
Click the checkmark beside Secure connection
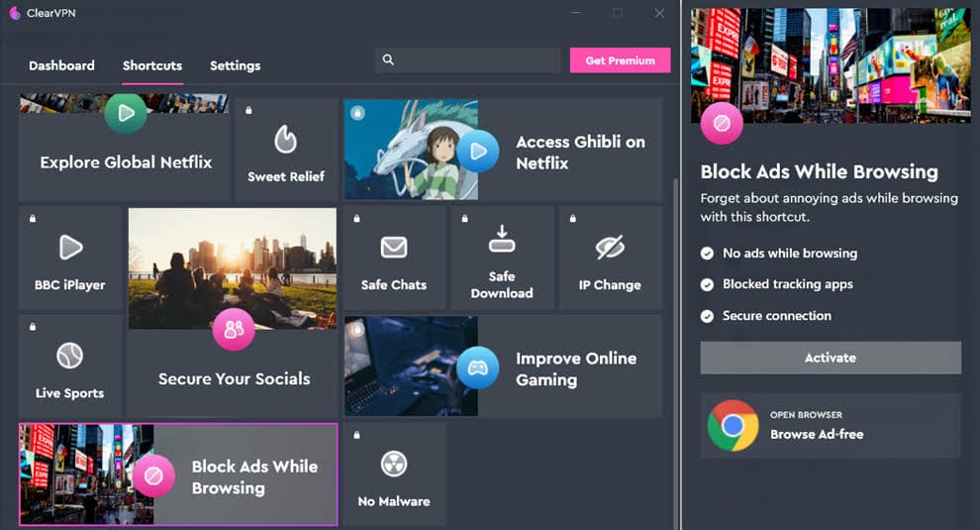[707, 316]
